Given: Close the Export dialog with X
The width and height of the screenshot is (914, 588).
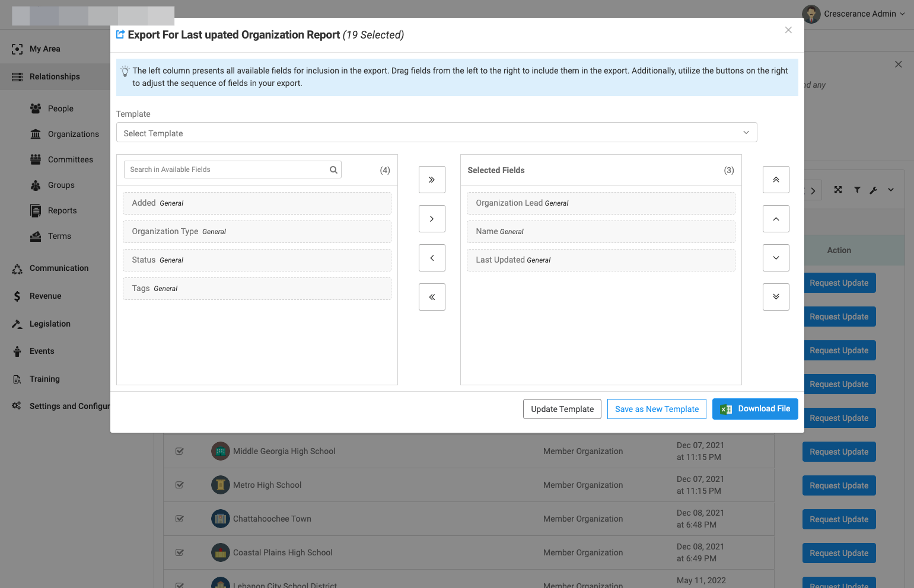Looking at the screenshot, I should click(788, 30).
